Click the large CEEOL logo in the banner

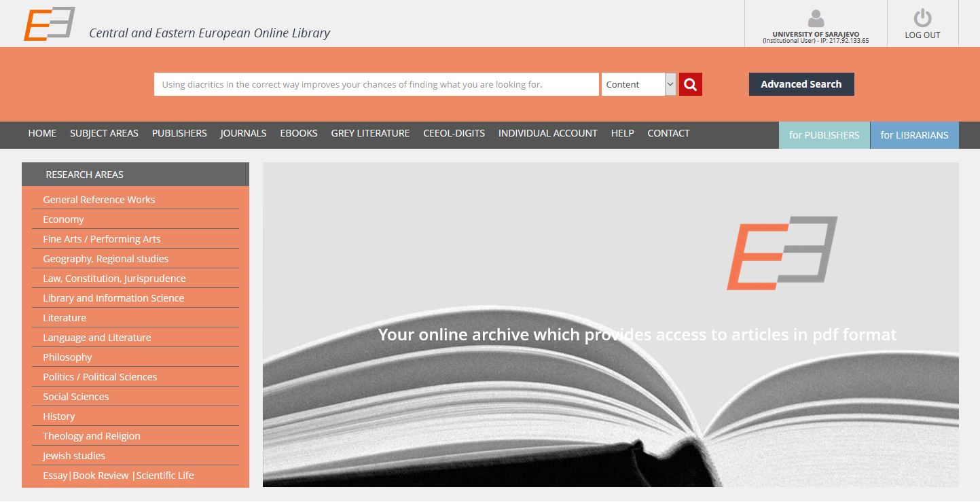[x=782, y=253]
